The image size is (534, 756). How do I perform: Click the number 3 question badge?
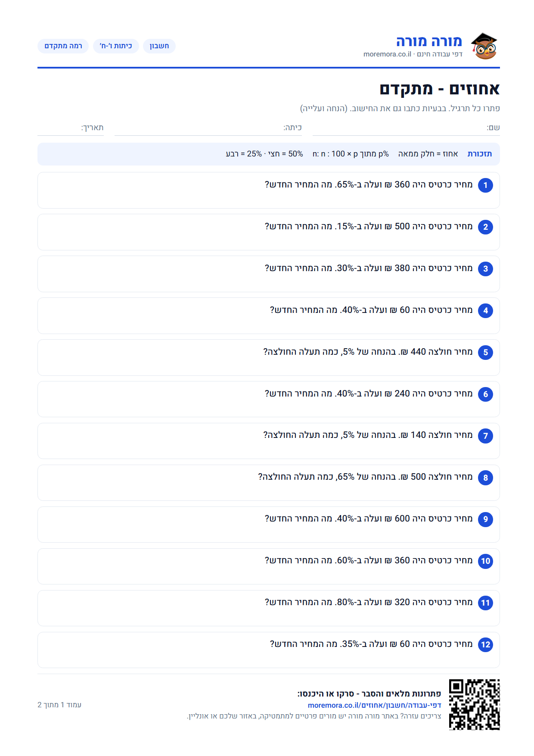485,269
